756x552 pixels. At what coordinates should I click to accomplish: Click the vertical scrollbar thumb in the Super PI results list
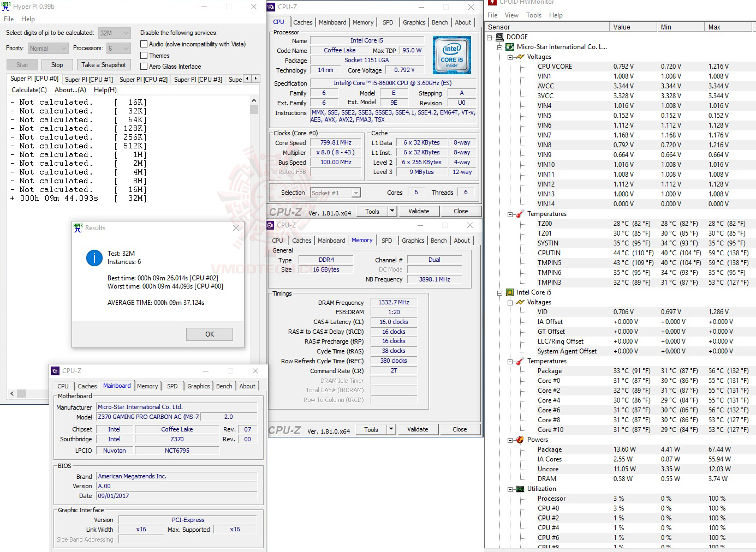254,109
